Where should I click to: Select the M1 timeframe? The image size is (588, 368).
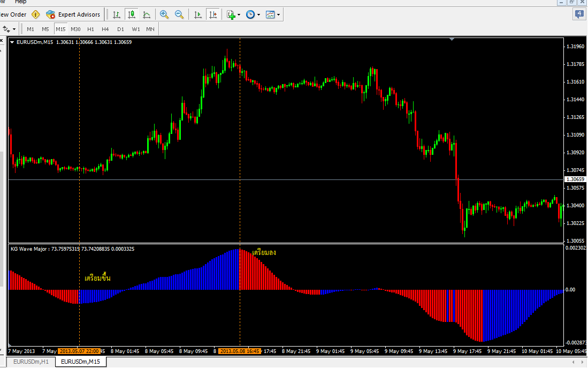tap(30, 29)
